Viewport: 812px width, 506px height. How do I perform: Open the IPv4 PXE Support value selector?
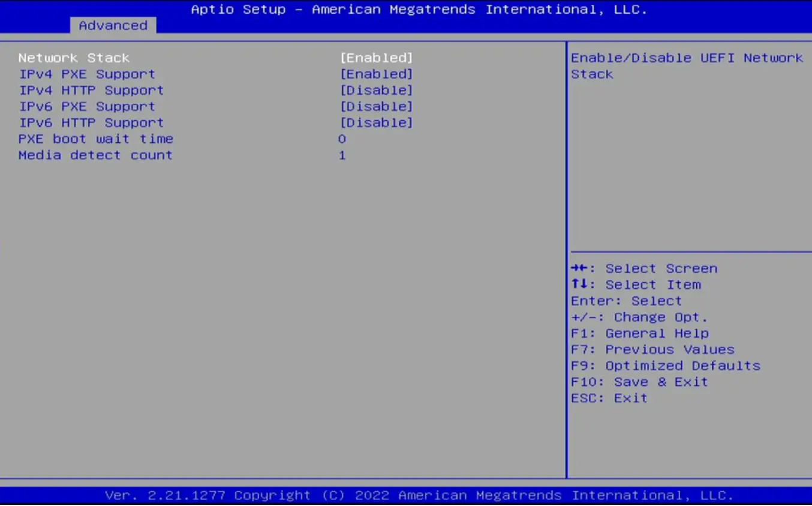coord(377,74)
